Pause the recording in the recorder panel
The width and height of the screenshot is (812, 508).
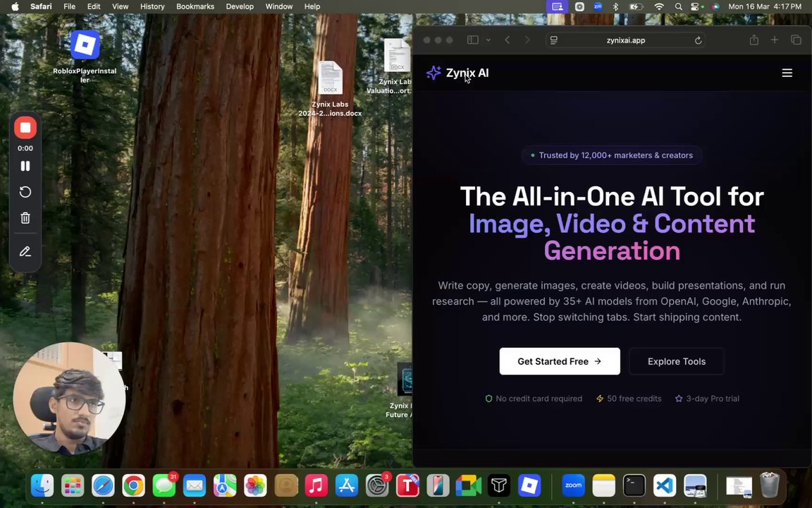tap(25, 166)
